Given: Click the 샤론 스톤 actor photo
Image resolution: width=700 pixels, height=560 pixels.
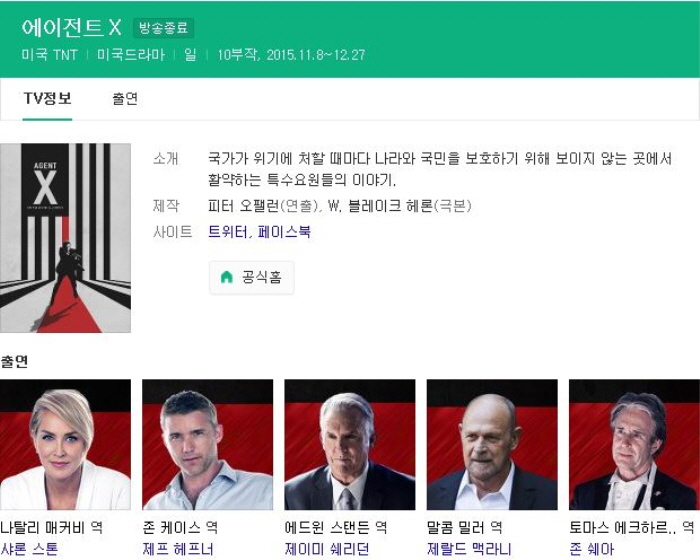Looking at the screenshot, I should [65, 445].
